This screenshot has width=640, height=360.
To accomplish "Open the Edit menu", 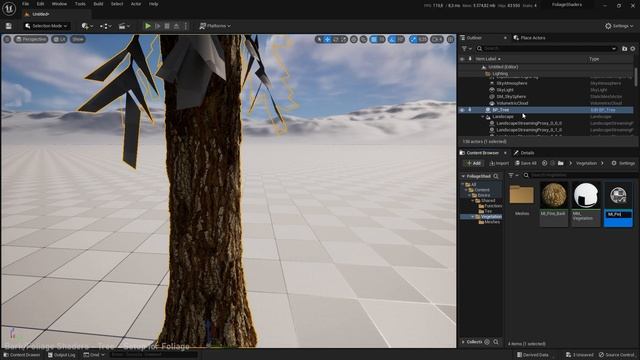I will (40, 4).
